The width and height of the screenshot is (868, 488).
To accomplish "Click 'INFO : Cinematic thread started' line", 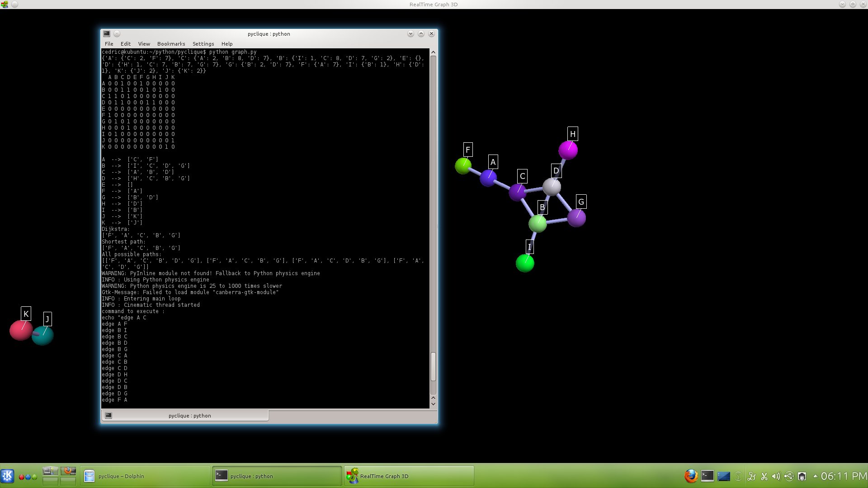I will click(151, 305).
